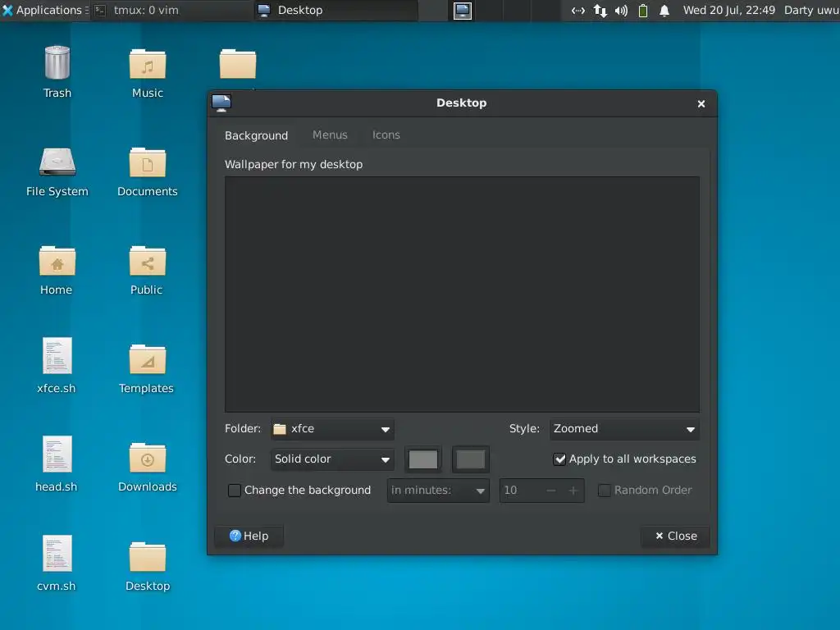The height and width of the screenshot is (630, 840).
Task: Click the show desktop panel icon
Action: pyautogui.click(x=463, y=10)
